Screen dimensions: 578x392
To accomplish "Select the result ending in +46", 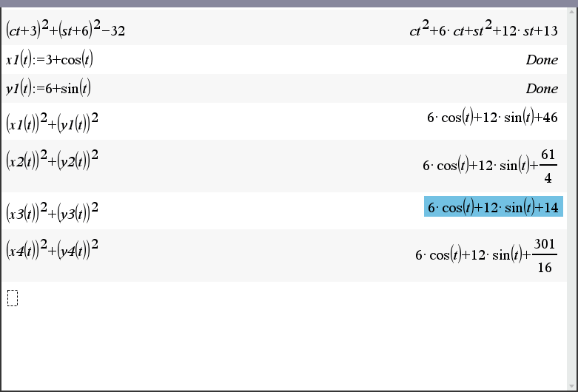I will (x=492, y=118).
